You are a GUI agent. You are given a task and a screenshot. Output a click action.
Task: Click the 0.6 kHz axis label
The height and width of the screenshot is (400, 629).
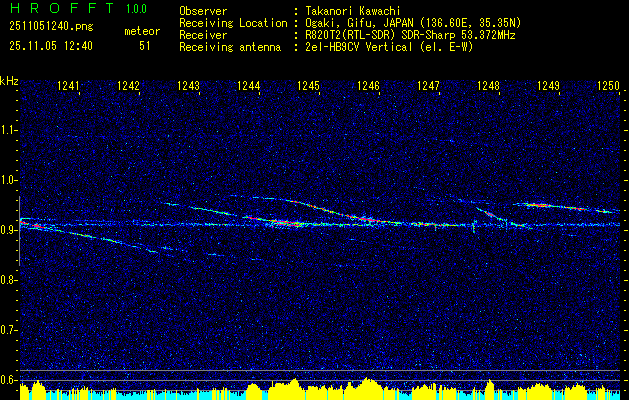9,380
